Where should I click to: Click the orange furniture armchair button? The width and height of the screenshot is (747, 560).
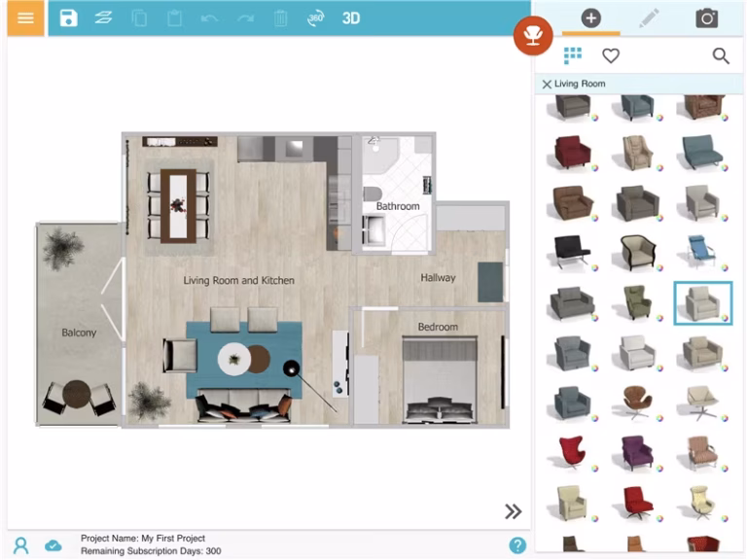pos(533,36)
